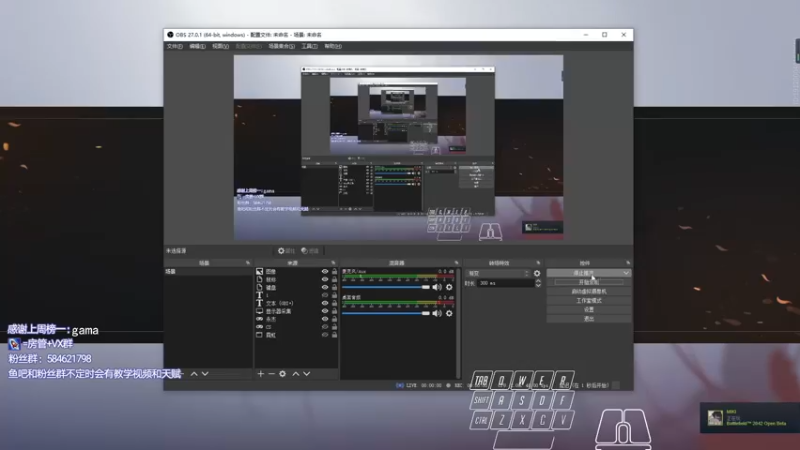Lock the 键盘 source row
Viewport: 800px width, 450px height.
(334, 287)
